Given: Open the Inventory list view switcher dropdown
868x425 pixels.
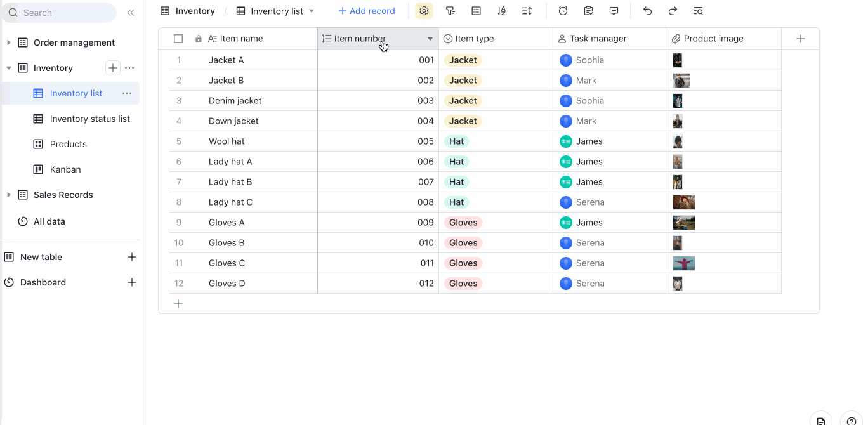Looking at the screenshot, I should (311, 11).
